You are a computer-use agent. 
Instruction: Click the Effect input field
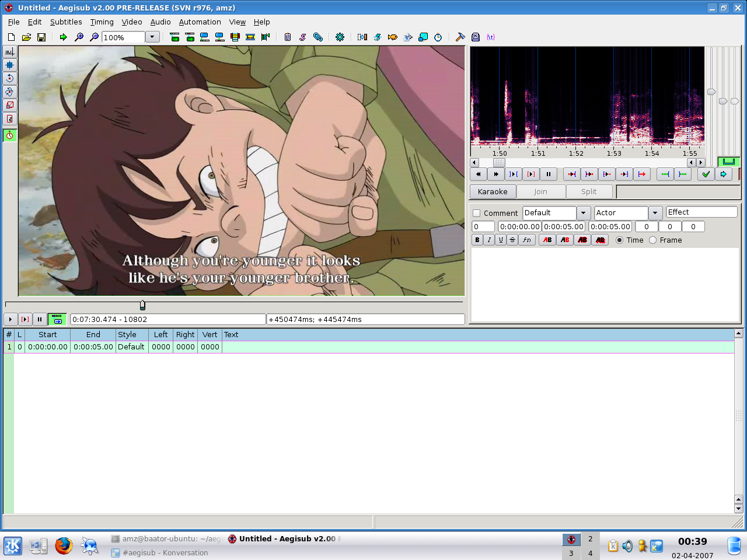pos(701,212)
